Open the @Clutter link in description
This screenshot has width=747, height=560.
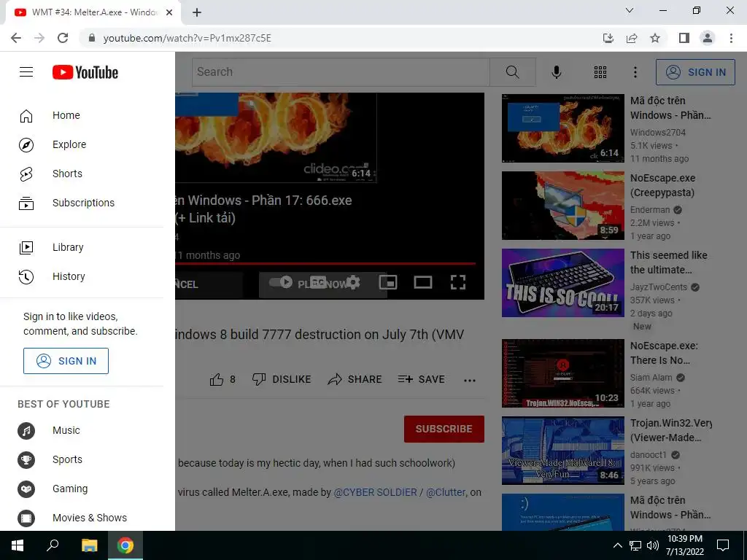click(446, 492)
